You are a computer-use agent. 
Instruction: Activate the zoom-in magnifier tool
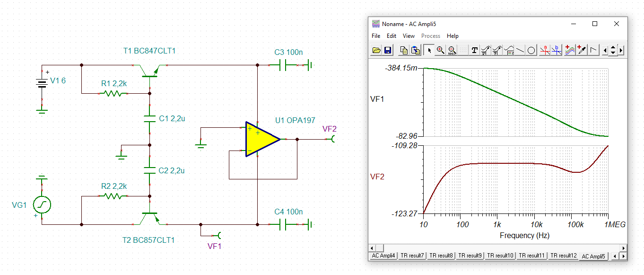click(x=440, y=50)
